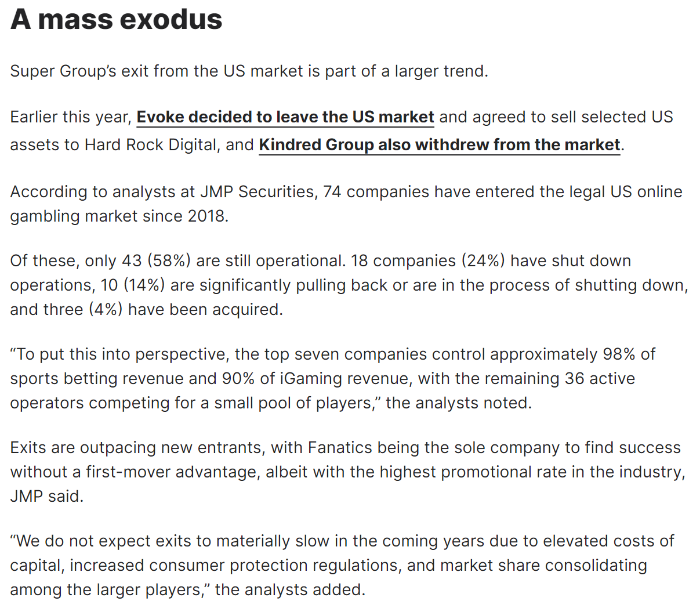
Task: Click the text "three (4%) have been acquired"
Action: [x=184, y=310]
